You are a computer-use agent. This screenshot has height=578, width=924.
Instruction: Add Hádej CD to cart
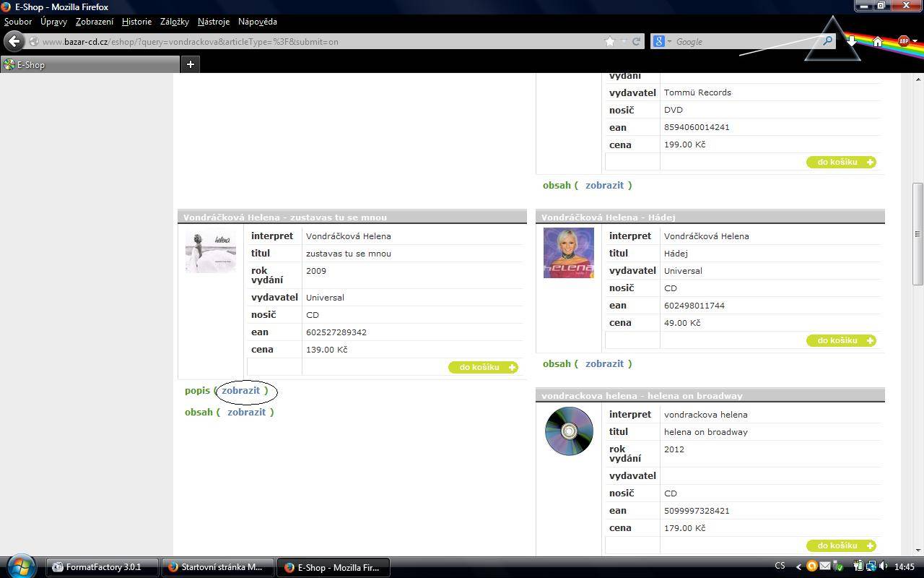(x=841, y=340)
